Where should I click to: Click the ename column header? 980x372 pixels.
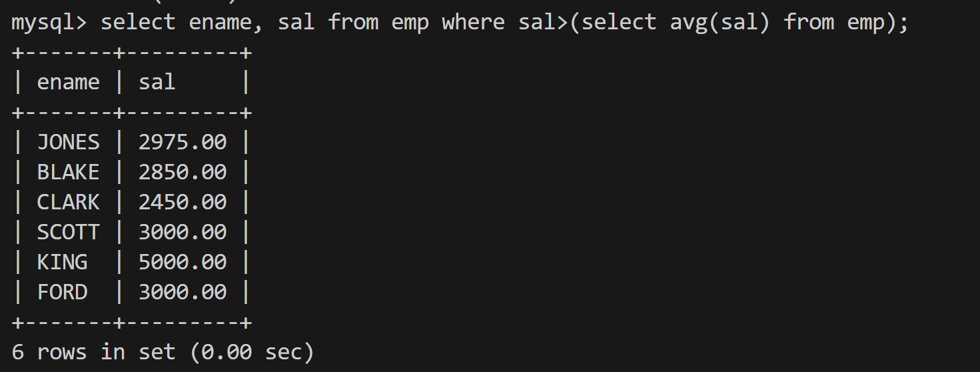coord(68,82)
